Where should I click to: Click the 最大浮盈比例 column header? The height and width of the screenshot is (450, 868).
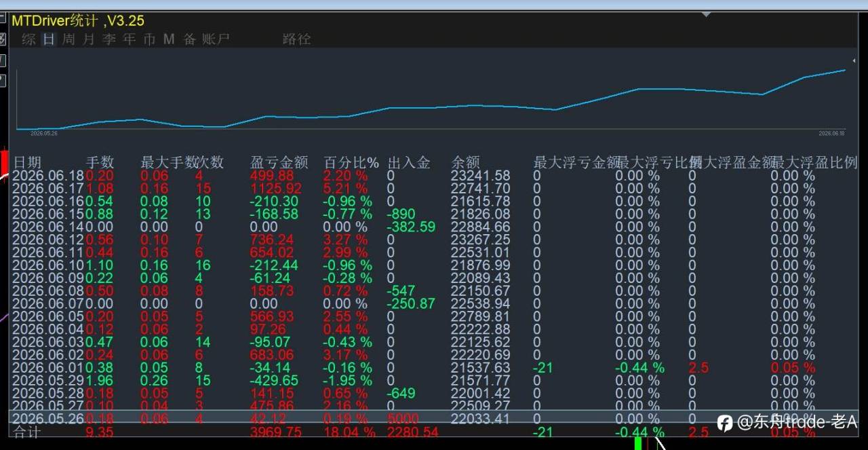(x=814, y=162)
